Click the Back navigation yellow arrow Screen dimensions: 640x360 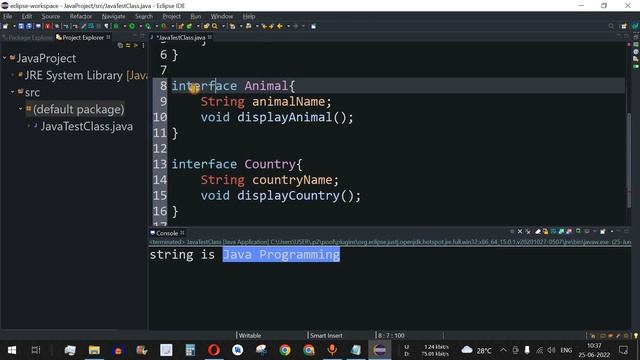tap(280, 26)
